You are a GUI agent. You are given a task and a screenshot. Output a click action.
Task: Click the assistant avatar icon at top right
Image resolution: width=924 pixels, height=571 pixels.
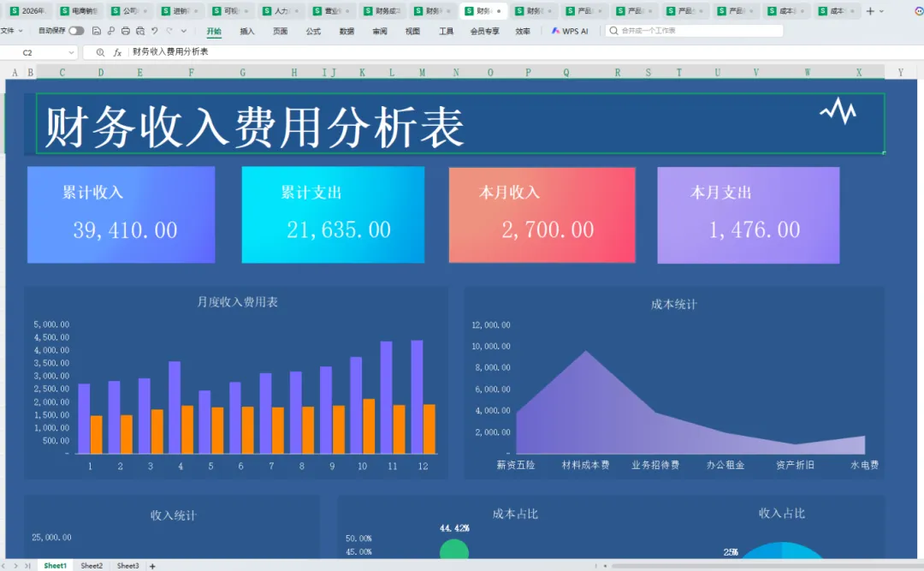coord(919,10)
